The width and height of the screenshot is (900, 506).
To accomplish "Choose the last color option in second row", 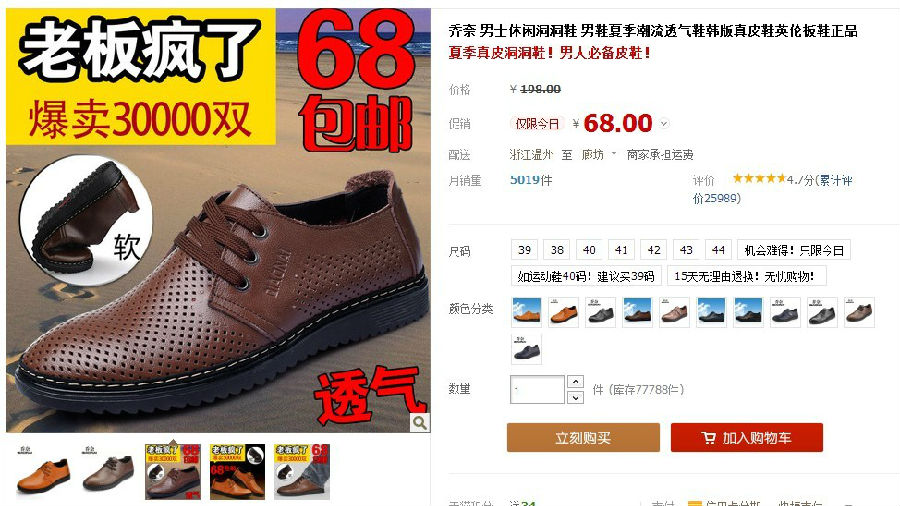I will tap(526, 349).
